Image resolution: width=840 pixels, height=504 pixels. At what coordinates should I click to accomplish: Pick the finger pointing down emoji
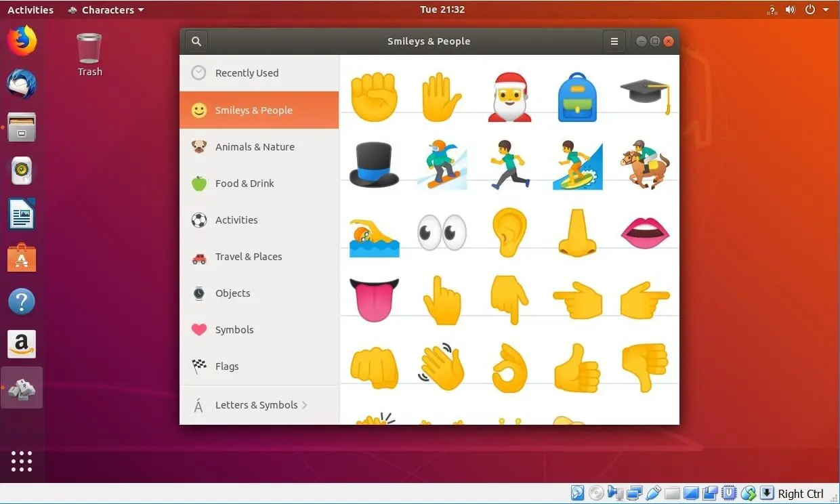pyautogui.click(x=509, y=300)
